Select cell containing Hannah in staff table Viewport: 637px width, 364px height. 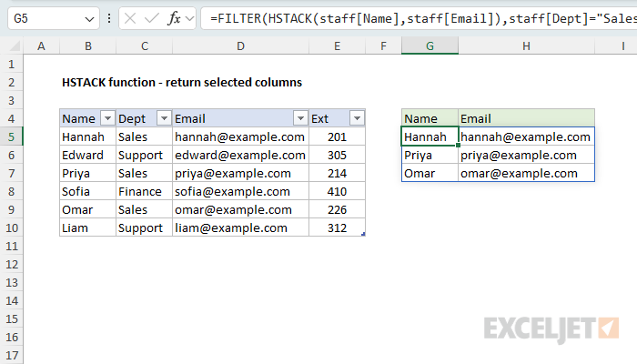[87, 136]
